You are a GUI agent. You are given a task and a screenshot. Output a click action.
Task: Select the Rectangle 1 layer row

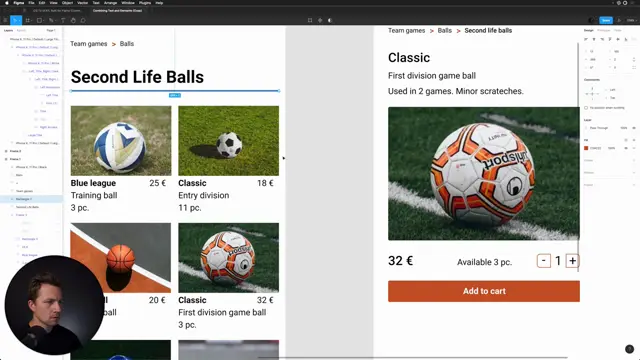coord(31,199)
